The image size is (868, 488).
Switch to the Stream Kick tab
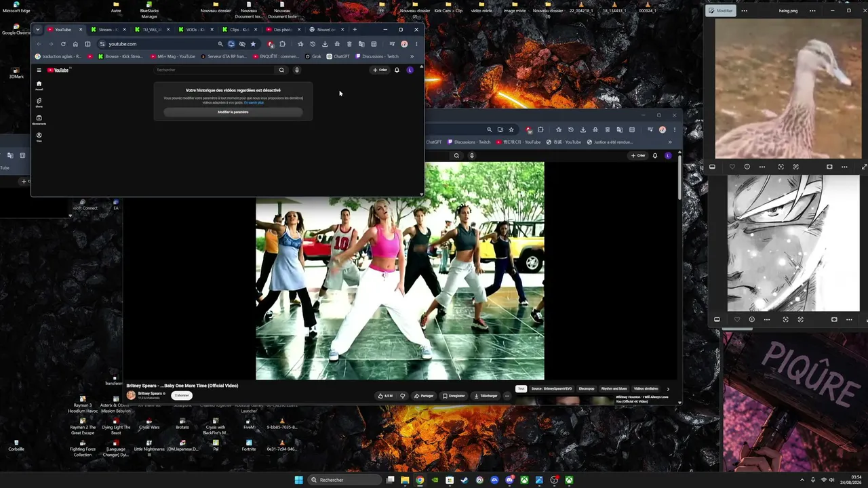pos(107,30)
